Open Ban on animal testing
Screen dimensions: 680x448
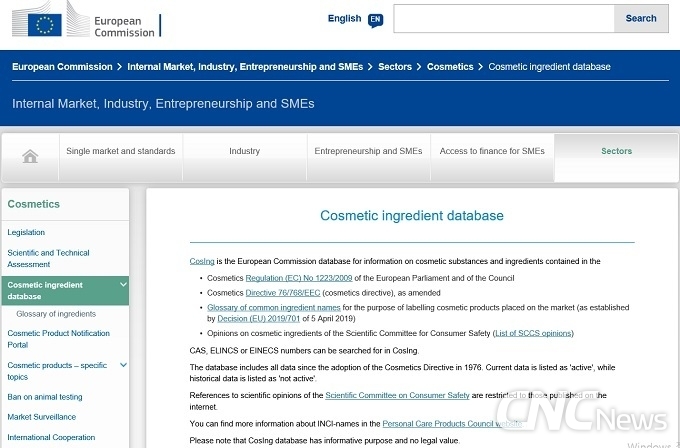45,397
